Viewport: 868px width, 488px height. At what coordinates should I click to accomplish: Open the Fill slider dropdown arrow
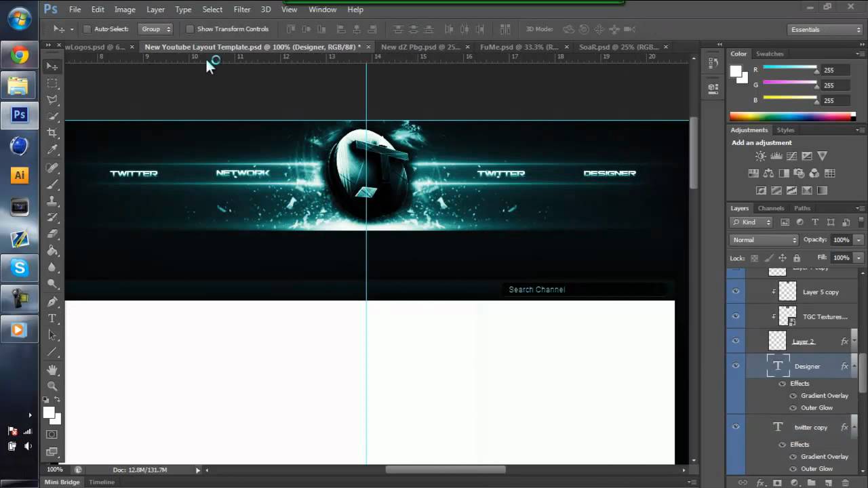(x=859, y=258)
